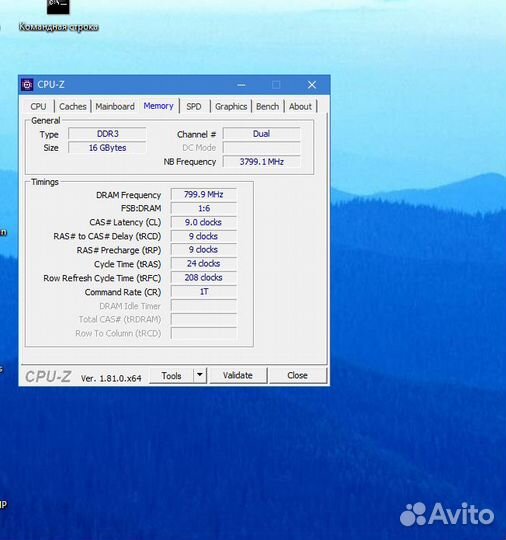Click the empty DC Mode field
Image resolution: width=506 pixels, height=540 pixels.
[261, 148]
